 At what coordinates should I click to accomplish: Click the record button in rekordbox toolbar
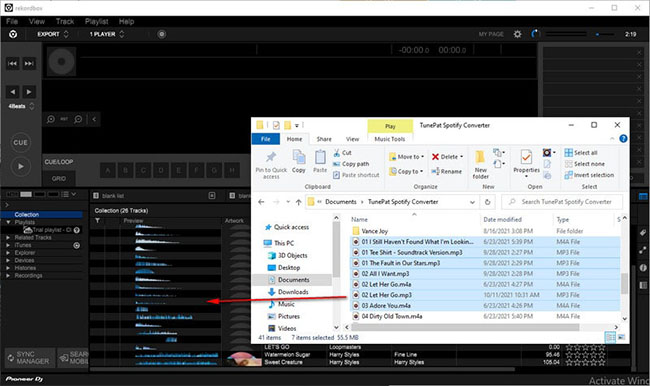pos(162,34)
